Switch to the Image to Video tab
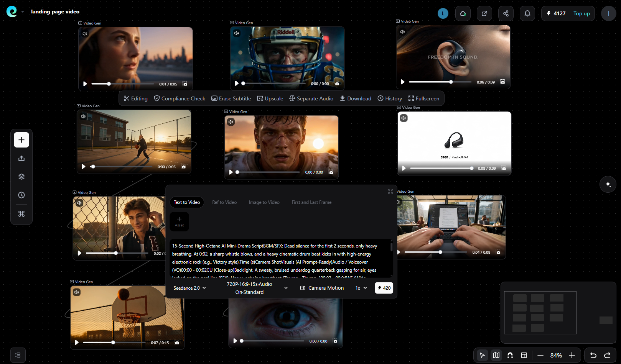621x364 pixels. (264, 202)
